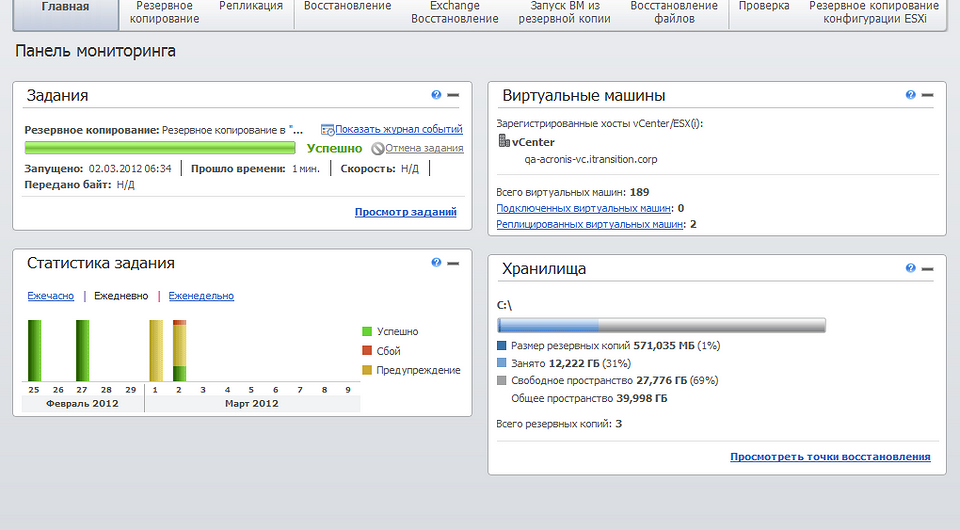960x530 pixels.
Task: Collapse the Задания panel
Action: 453,95
